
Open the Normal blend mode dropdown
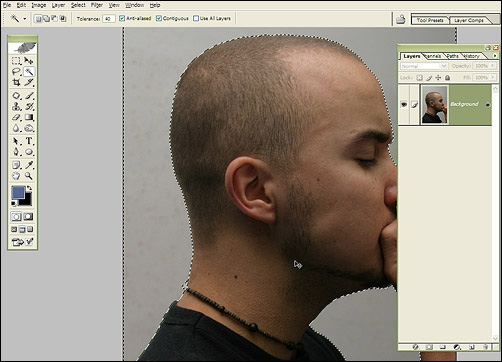(x=423, y=66)
